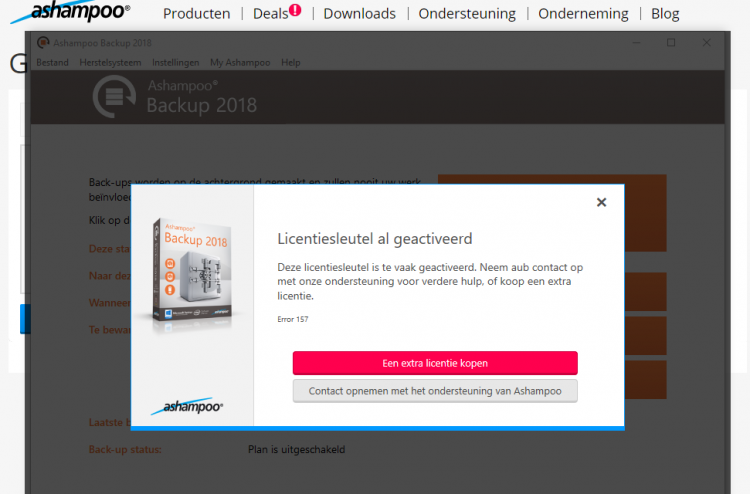Contact Ashampoo support via the gray button
750x494 pixels.
(x=435, y=391)
